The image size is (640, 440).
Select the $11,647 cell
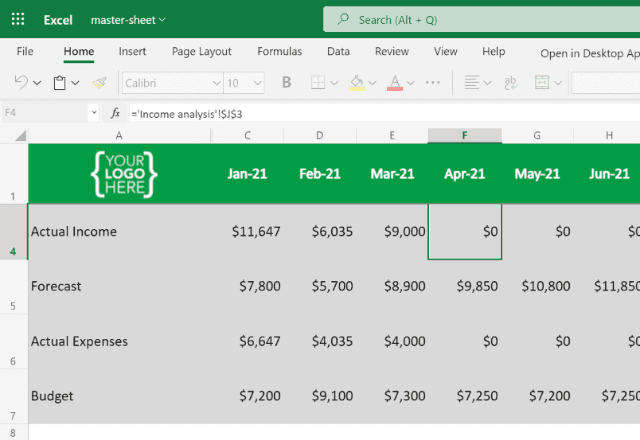click(x=247, y=231)
